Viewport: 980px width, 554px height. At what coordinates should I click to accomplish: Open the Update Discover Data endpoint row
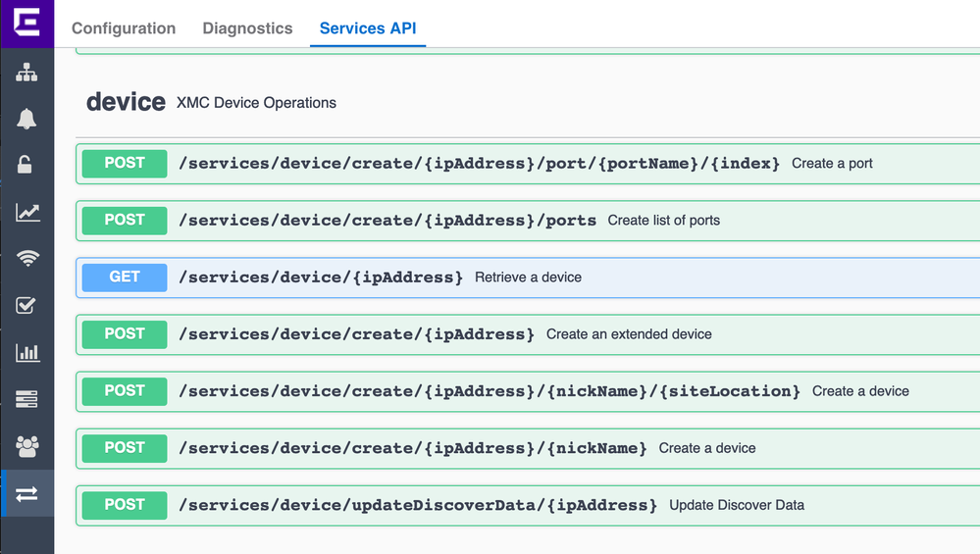click(418, 505)
